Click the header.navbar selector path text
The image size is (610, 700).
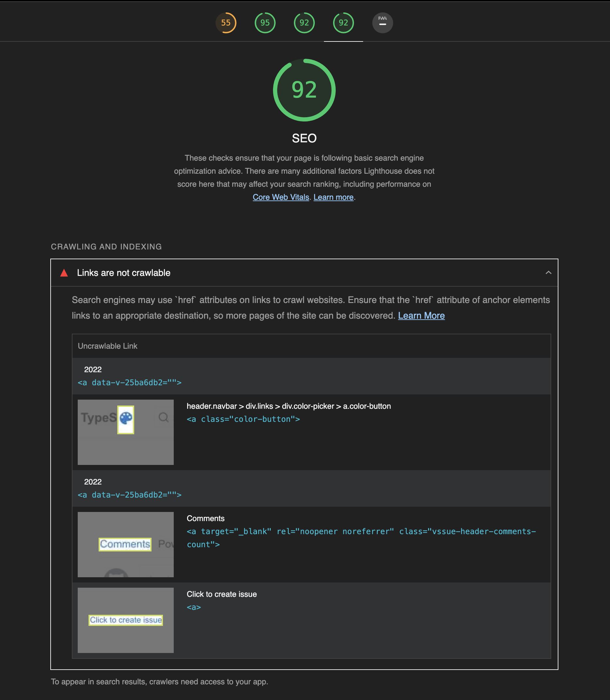(288, 406)
